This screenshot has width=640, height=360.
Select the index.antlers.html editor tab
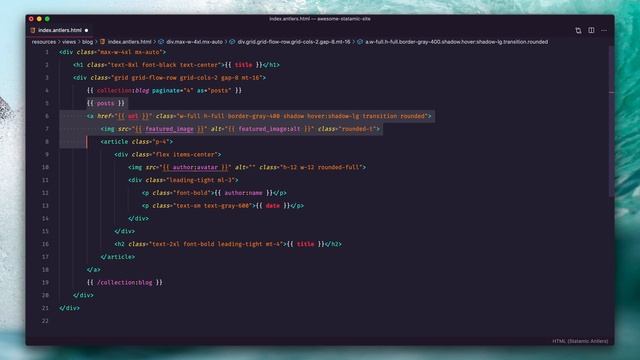point(60,30)
